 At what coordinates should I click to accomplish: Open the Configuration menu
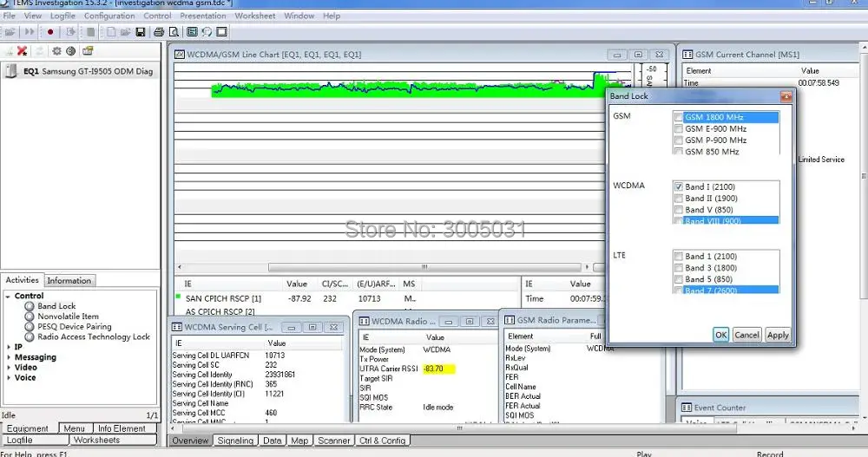(109, 16)
